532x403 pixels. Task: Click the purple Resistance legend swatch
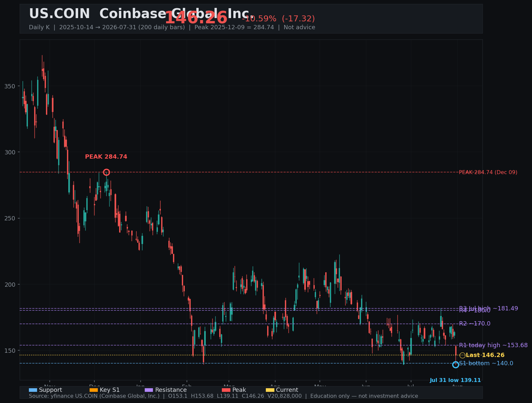pyautogui.click(x=149, y=390)
